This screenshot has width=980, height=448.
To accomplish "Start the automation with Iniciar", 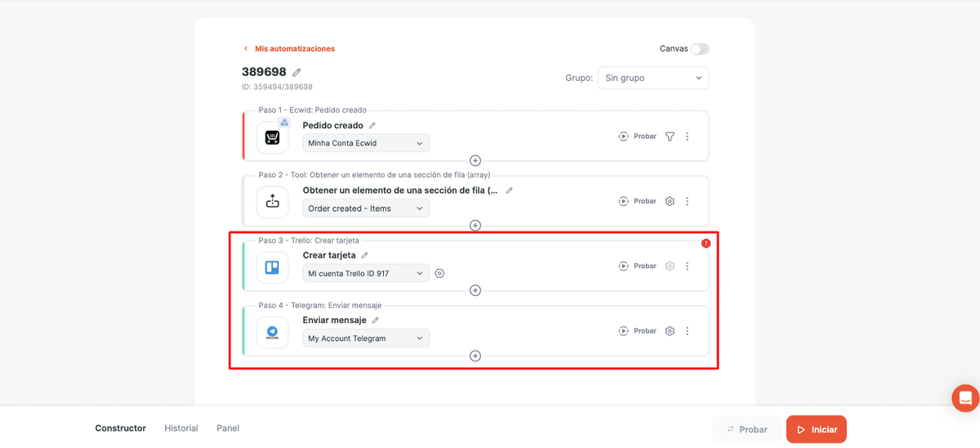I will tap(817, 429).
